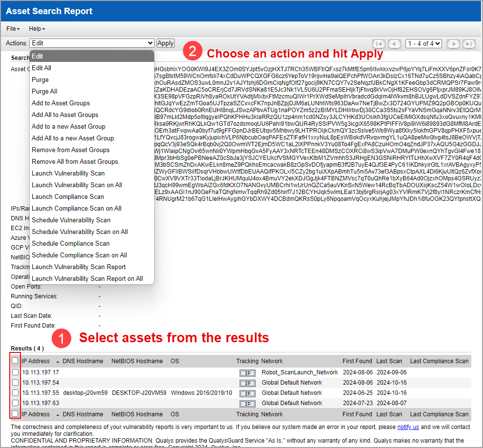The image size is (483, 448).
Task: Check the row for desktop-j20vm59
Action: pos(15,392)
